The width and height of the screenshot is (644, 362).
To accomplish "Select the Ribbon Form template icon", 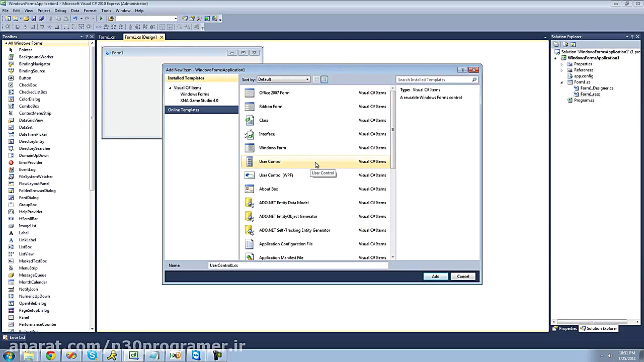I will click(250, 107).
